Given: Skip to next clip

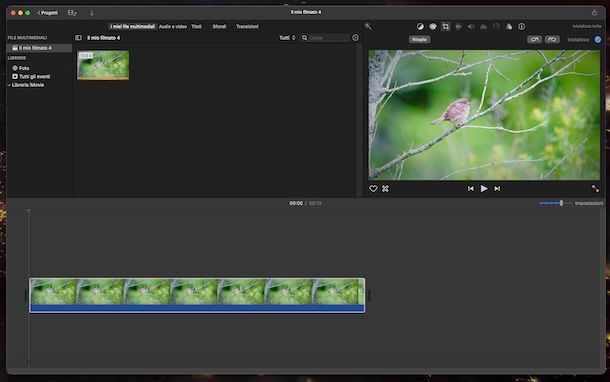Looking at the screenshot, I should (x=497, y=189).
